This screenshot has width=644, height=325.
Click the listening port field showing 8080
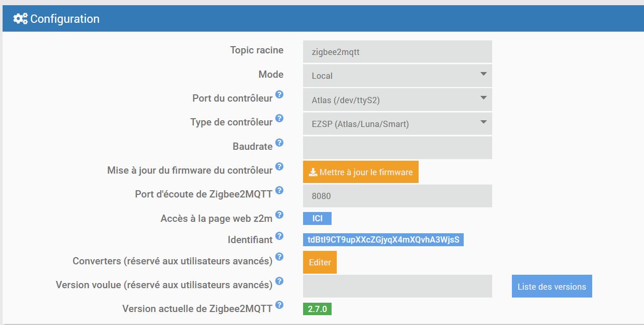(x=397, y=196)
